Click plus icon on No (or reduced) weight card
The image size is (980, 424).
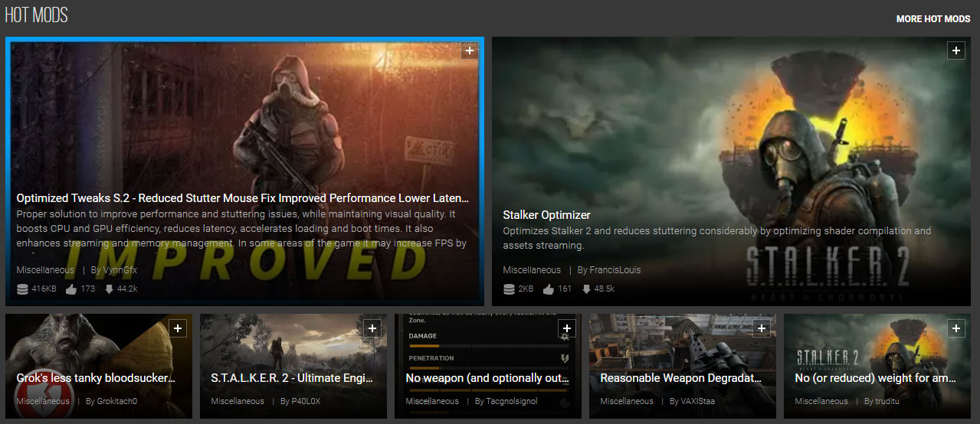[955, 328]
